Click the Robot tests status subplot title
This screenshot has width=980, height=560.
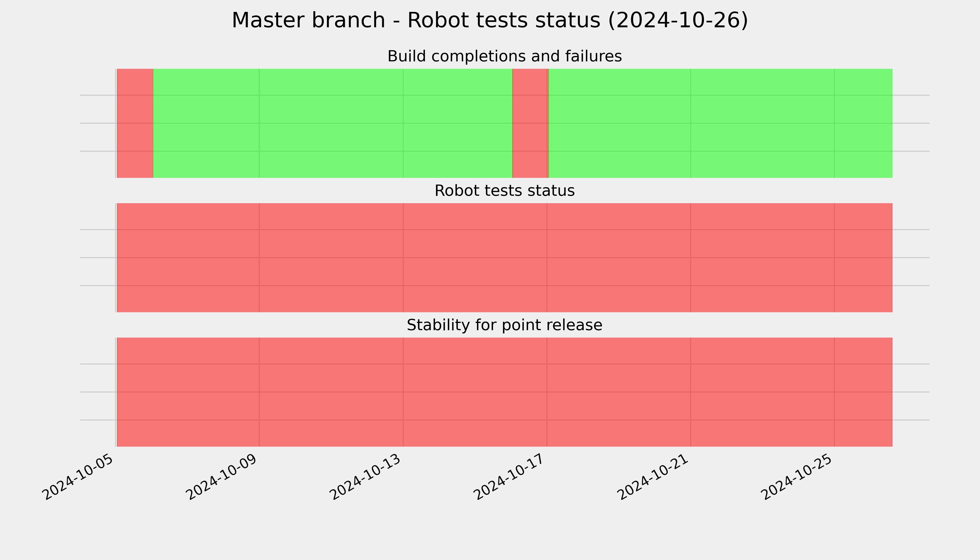504,191
